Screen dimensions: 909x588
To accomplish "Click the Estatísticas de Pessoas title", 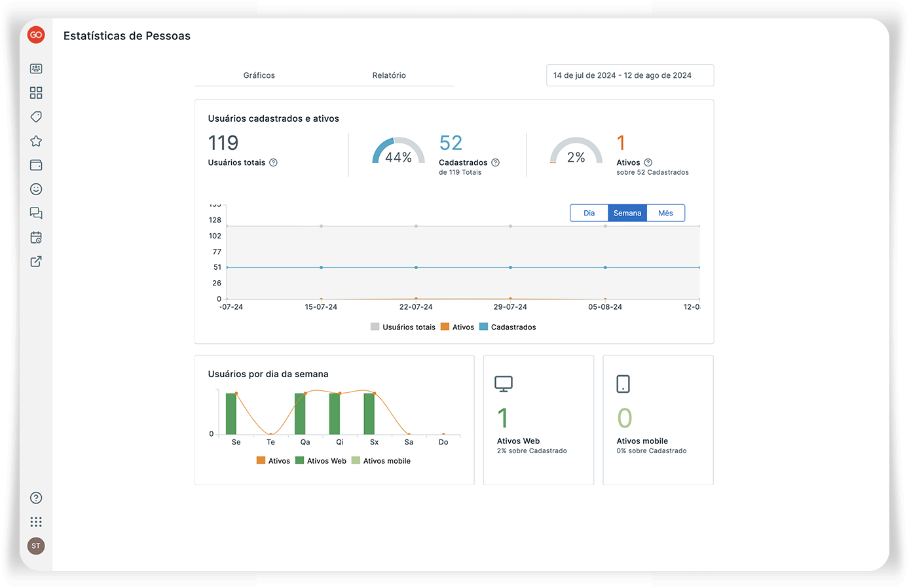I will coord(127,36).
